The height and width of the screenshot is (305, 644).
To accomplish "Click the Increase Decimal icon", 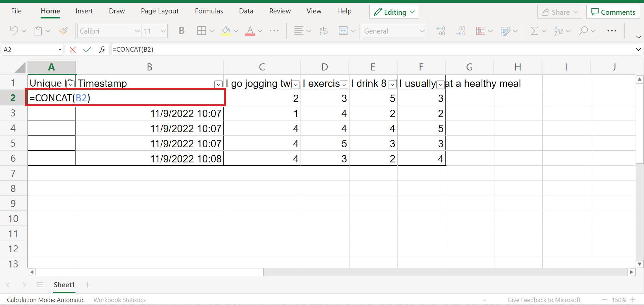I will (x=441, y=31).
